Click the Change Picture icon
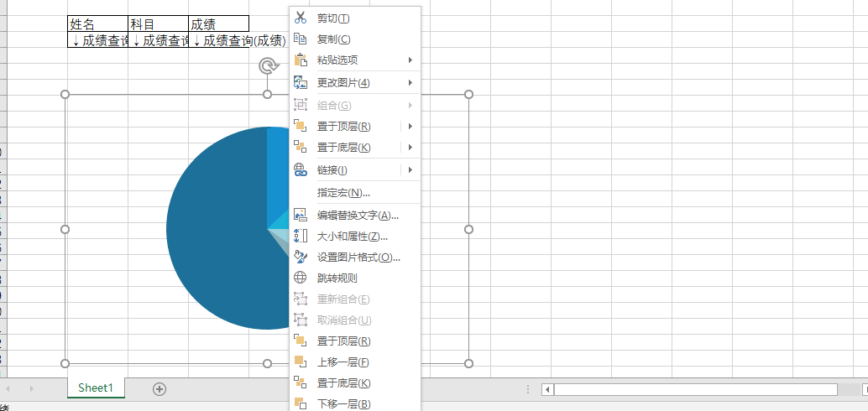 [300, 83]
